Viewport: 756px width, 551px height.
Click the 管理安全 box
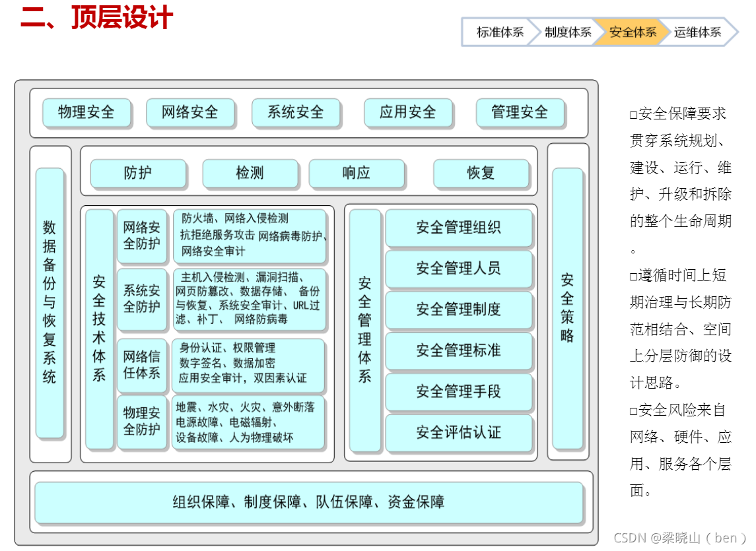coord(520,112)
